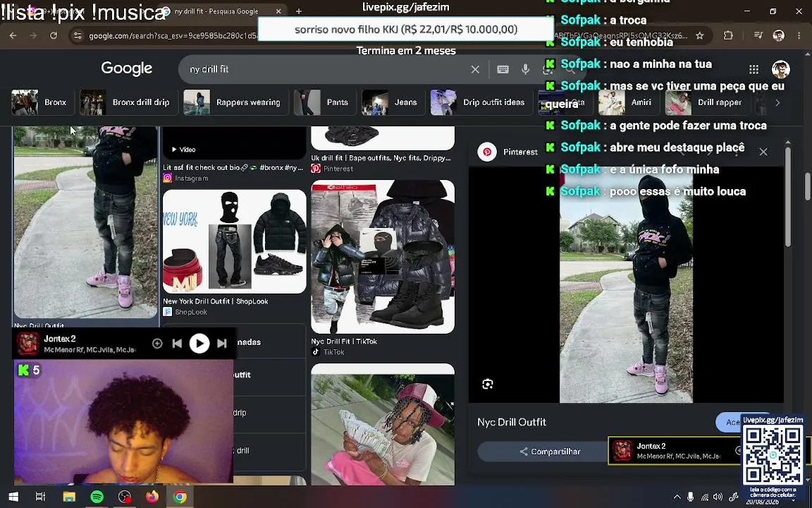Screen dimensions: 812x508
Task: Select the Drip outfit ideas chip
Action: pos(481,102)
